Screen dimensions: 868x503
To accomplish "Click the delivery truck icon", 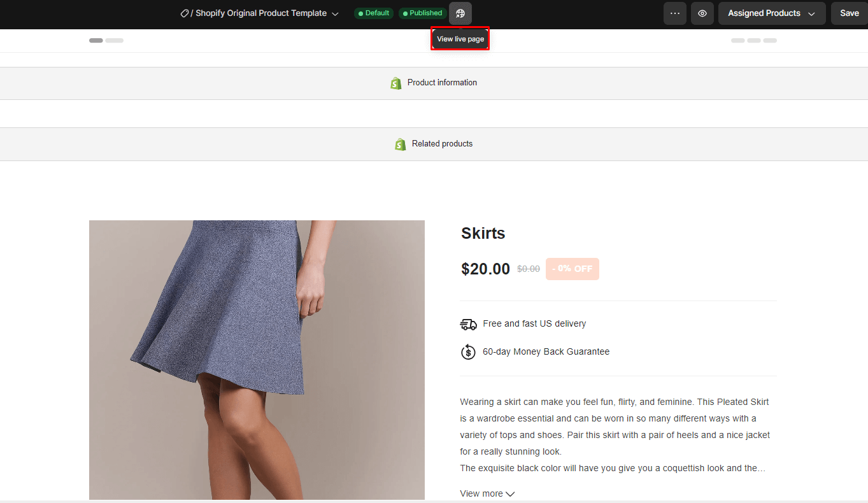I will point(468,324).
